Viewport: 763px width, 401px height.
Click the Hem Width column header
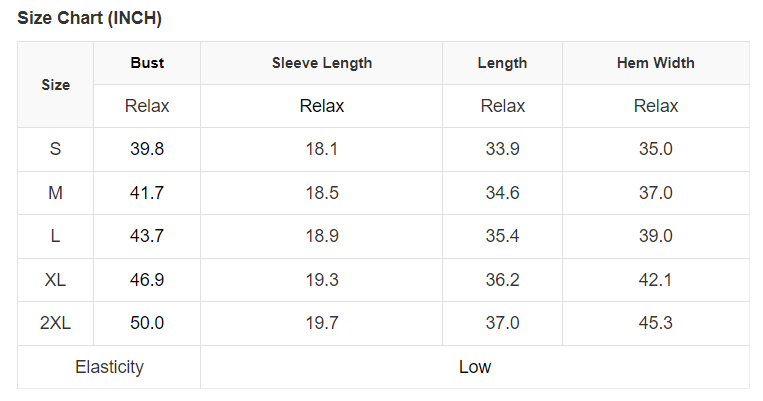tap(655, 63)
